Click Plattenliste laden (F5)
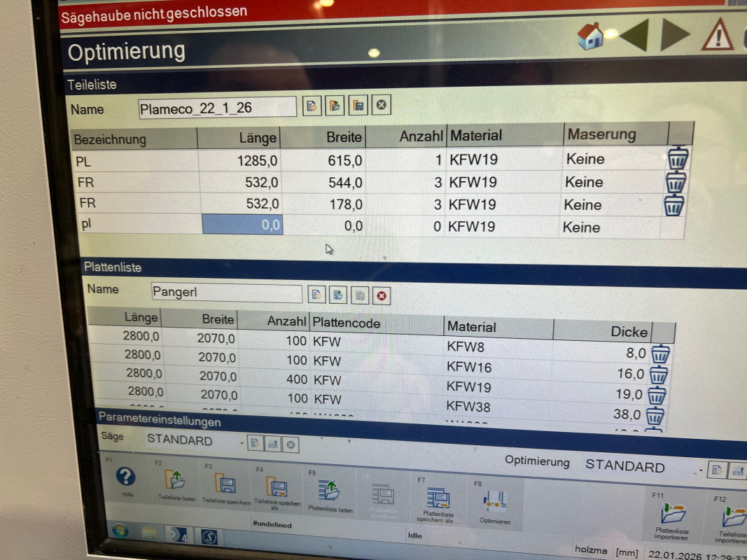This screenshot has width=747, height=560. [328, 491]
